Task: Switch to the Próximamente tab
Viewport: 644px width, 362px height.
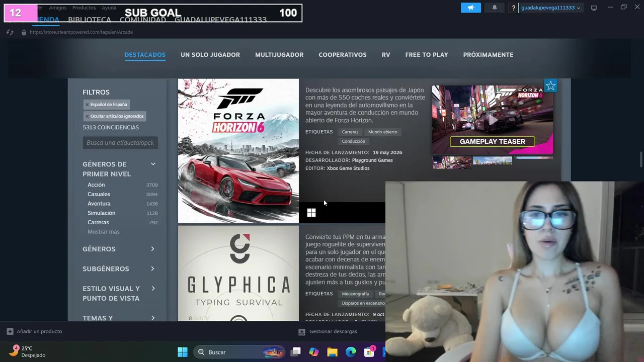Action: click(488, 55)
